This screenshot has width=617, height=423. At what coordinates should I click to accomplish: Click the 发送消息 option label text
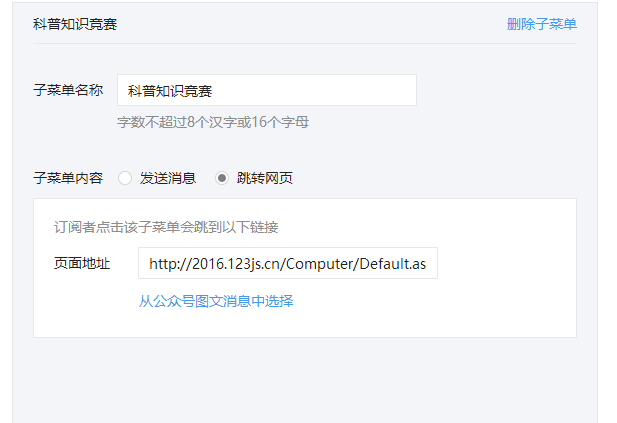coord(168,178)
